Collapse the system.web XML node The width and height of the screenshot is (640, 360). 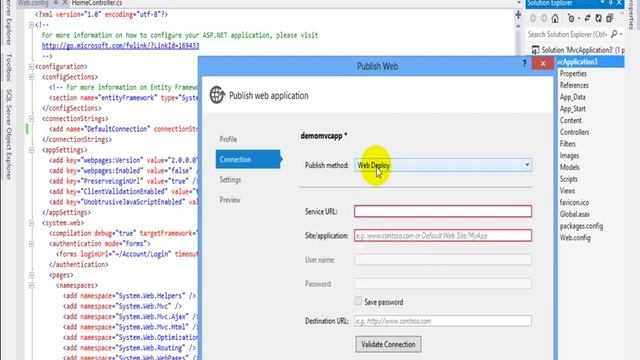[31, 223]
